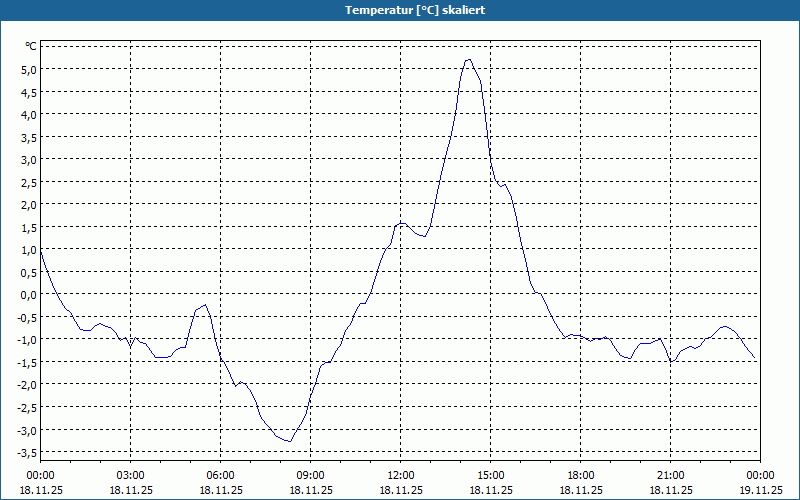Viewport: 800px width, 500px height.
Task: Click the 18.11.25 date below 03:00
Action: (131, 490)
